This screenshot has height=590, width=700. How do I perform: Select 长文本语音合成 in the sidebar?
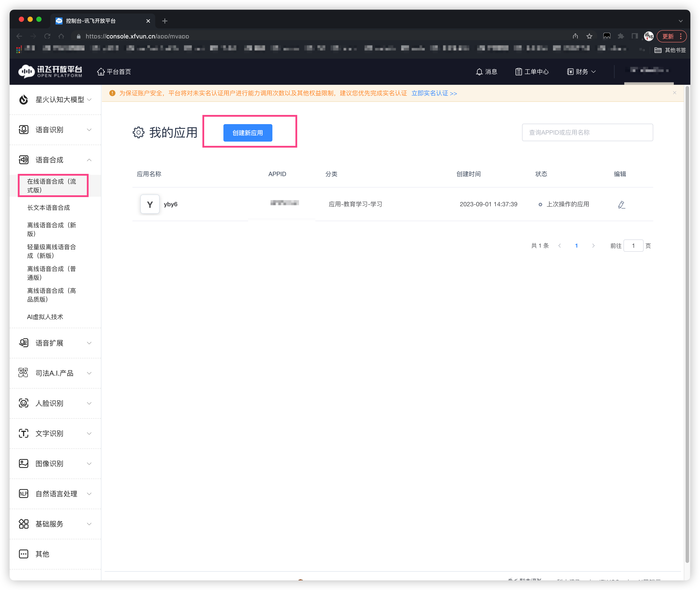(x=49, y=208)
